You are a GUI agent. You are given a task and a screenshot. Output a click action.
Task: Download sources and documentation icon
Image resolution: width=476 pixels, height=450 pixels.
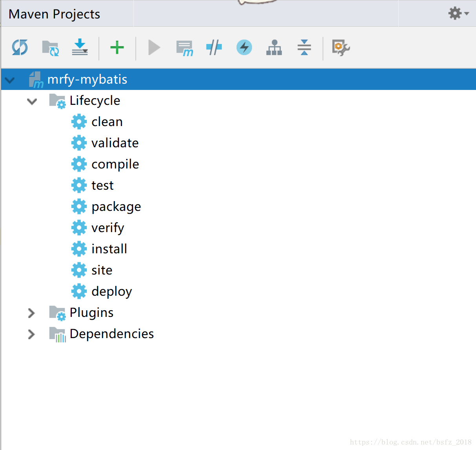pos(80,47)
